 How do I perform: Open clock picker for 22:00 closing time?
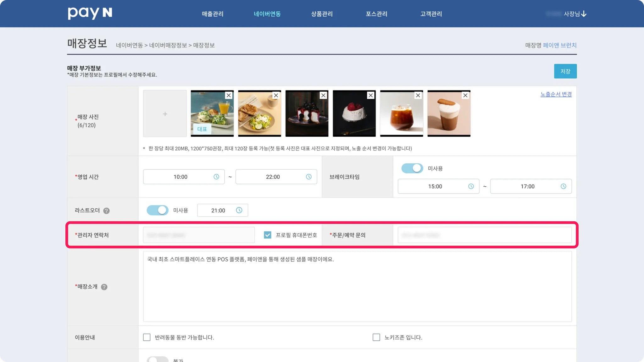[x=309, y=177]
